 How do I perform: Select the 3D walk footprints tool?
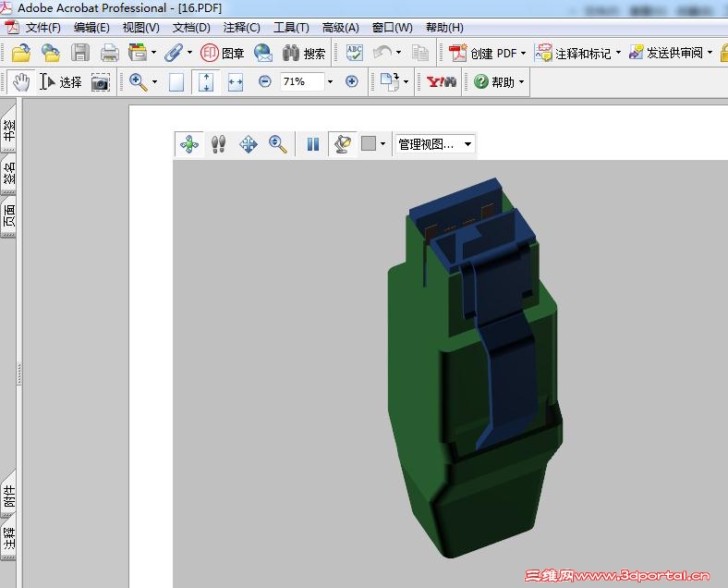tap(218, 144)
